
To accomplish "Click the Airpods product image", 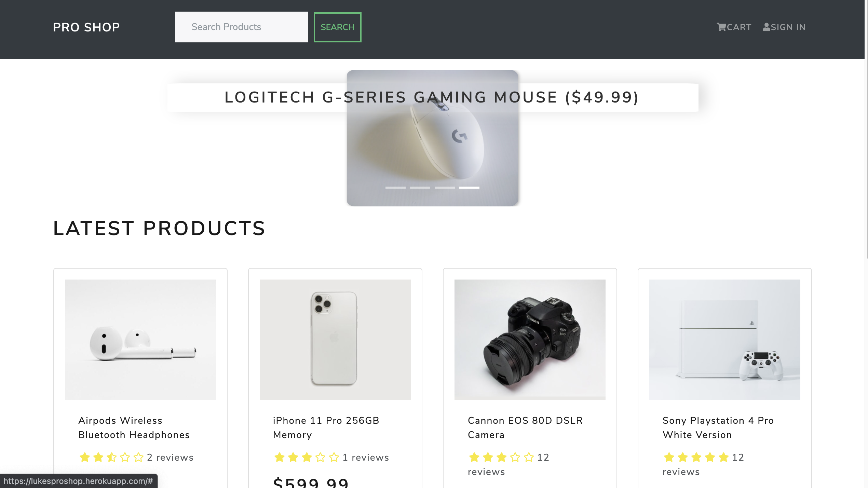I will (x=140, y=340).
